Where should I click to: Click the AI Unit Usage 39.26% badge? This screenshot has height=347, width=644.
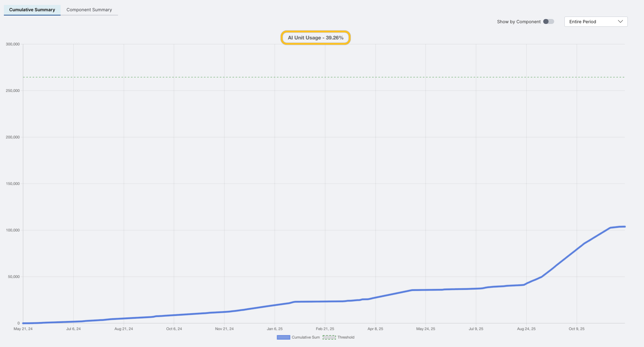point(315,37)
